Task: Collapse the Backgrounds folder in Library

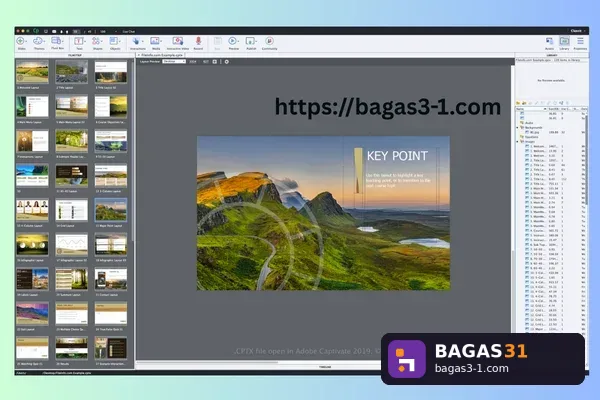Action: click(518, 127)
